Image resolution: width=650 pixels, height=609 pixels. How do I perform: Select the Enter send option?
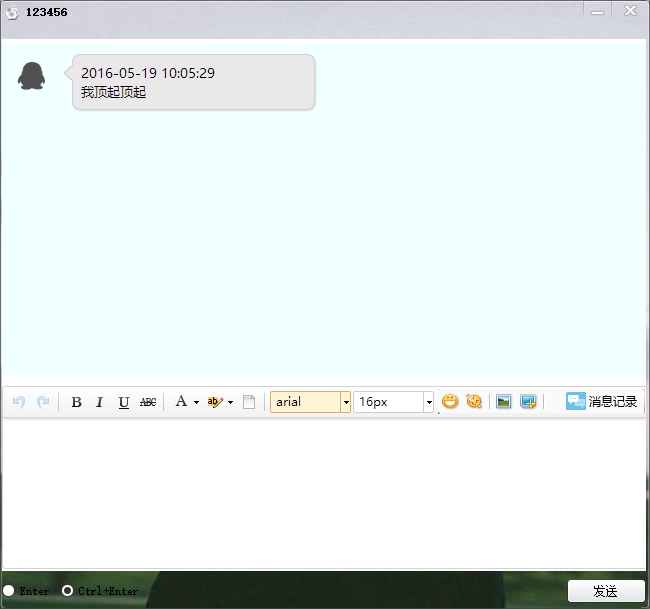(x=8, y=591)
